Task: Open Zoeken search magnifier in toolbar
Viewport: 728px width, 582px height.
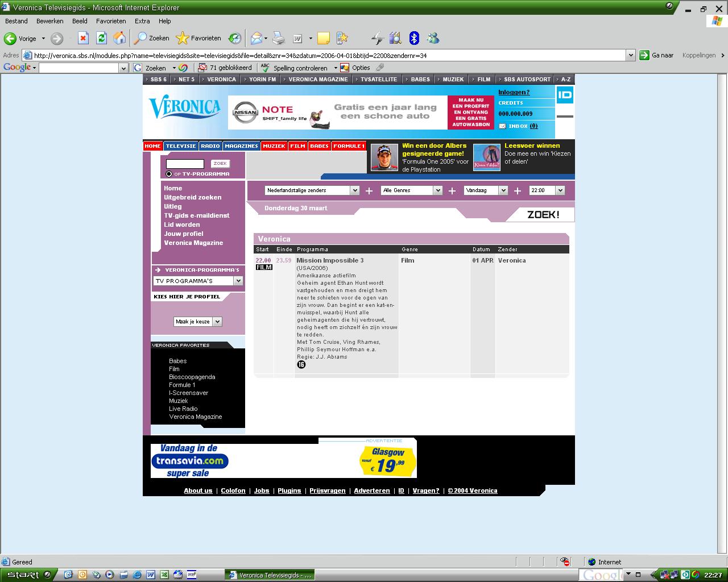Action: (151, 38)
